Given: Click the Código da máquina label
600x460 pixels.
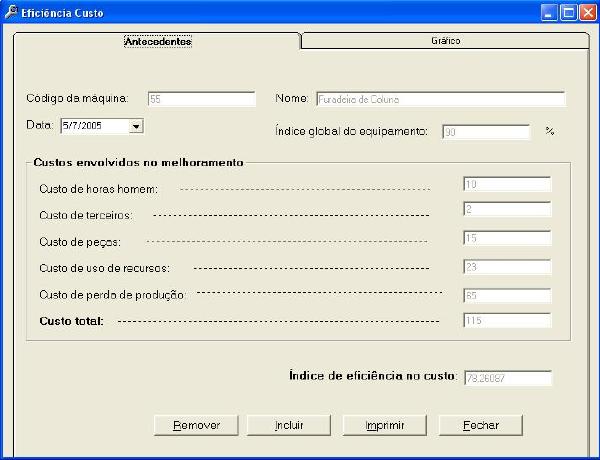Looking at the screenshot, I should click(x=77, y=98).
